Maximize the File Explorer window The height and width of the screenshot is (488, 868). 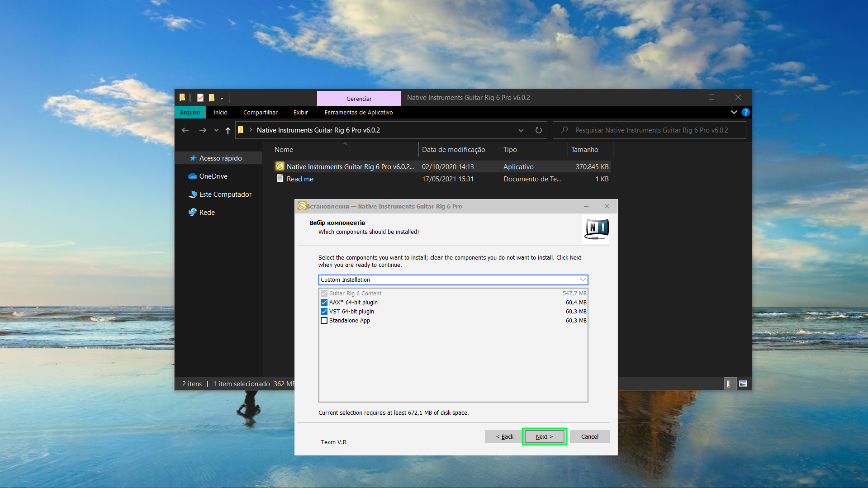point(711,98)
